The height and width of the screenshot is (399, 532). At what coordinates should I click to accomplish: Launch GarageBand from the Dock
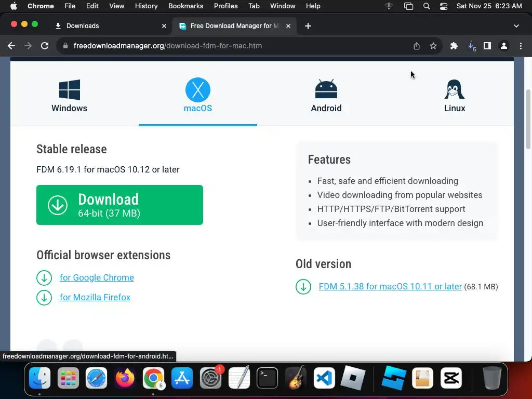296,378
